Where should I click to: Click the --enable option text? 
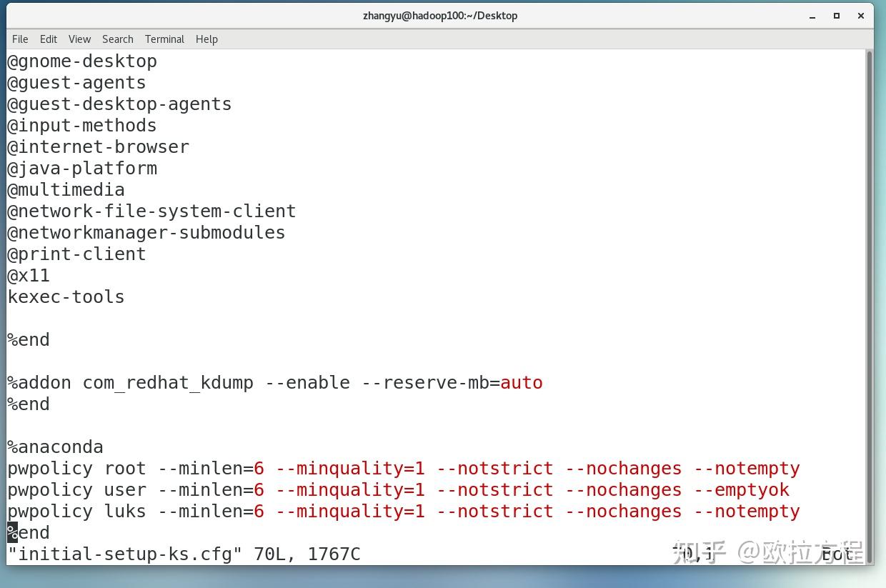point(307,383)
